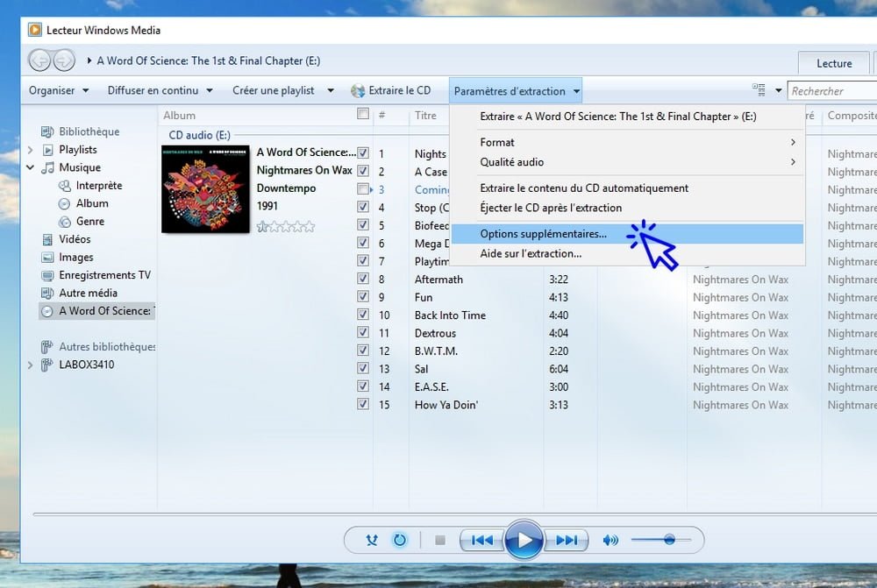The width and height of the screenshot is (877, 588).
Task: Click the Autres bibliothèques icon
Action: (x=47, y=347)
